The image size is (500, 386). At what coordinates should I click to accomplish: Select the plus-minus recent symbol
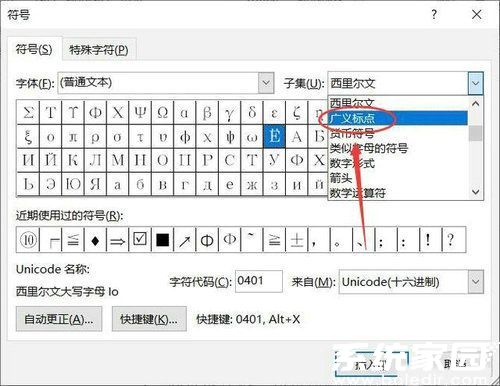coord(297,240)
